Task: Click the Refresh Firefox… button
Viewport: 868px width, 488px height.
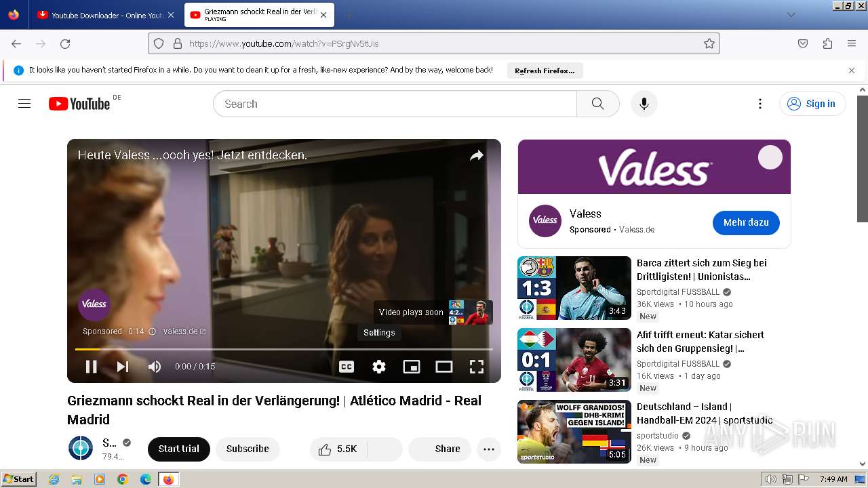Action: pyautogui.click(x=545, y=70)
